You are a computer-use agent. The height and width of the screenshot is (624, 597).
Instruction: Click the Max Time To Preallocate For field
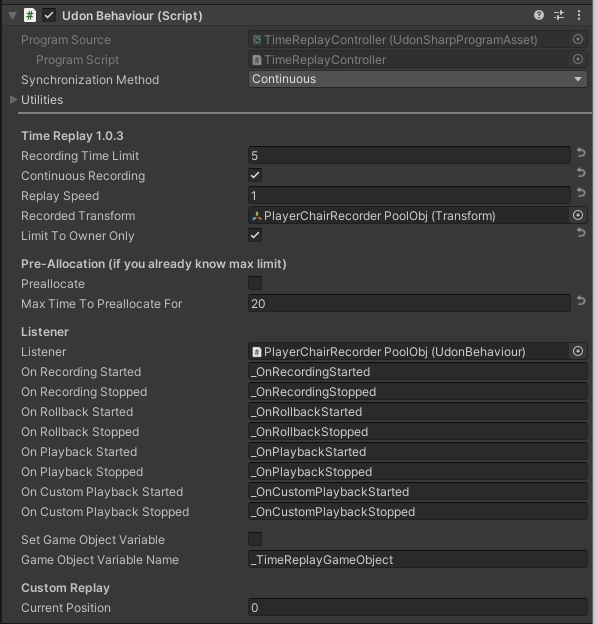pyautogui.click(x=409, y=304)
